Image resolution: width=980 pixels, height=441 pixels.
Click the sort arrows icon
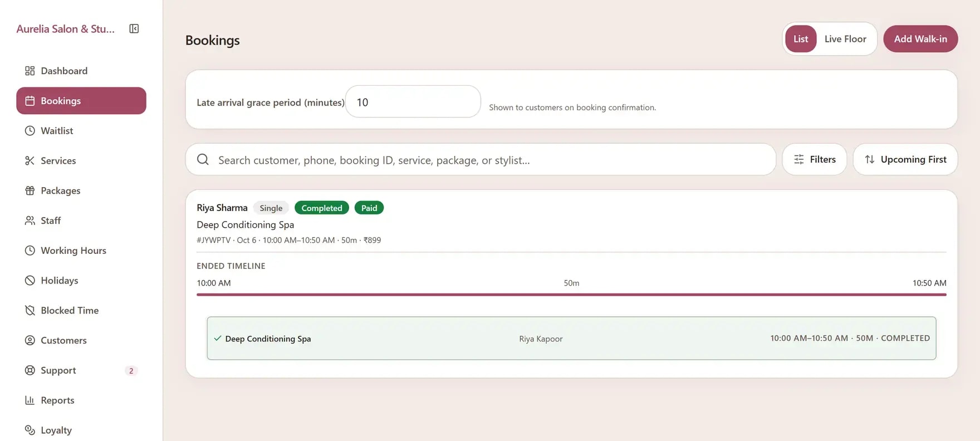(870, 159)
